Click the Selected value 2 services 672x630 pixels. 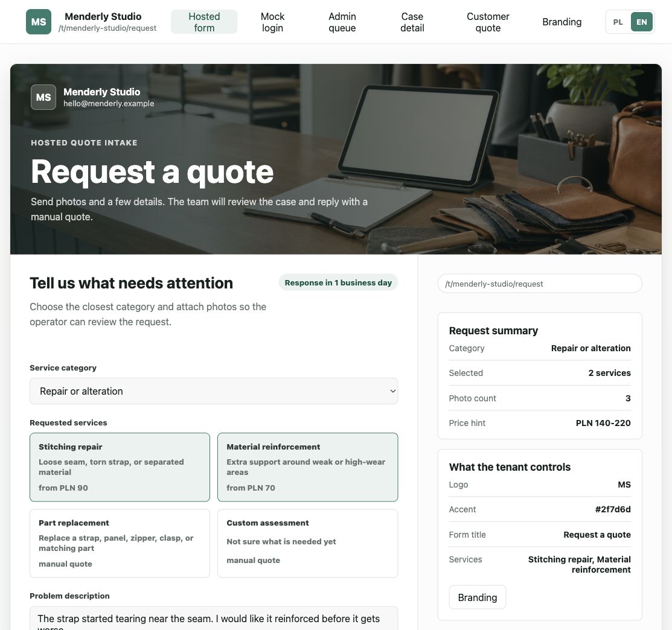point(609,373)
